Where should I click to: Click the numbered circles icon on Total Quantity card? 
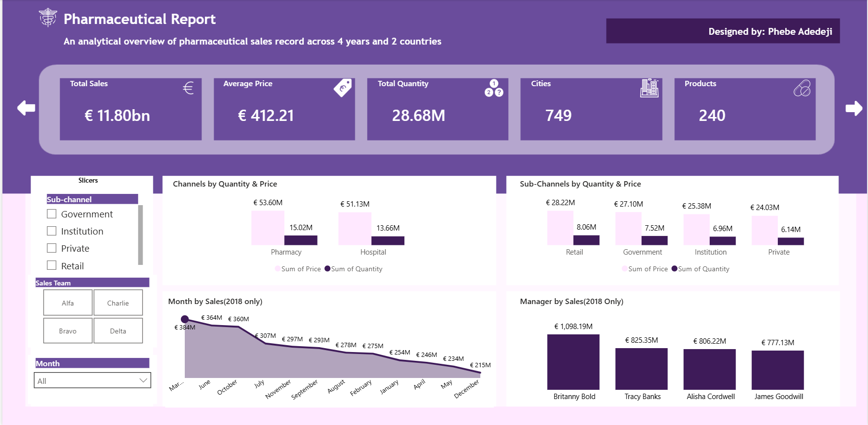pos(494,88)
